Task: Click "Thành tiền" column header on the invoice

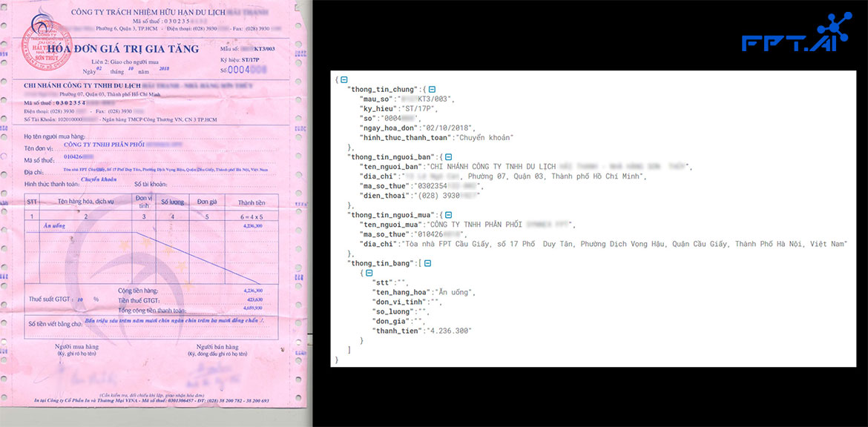Action: (x=251, y=202)
